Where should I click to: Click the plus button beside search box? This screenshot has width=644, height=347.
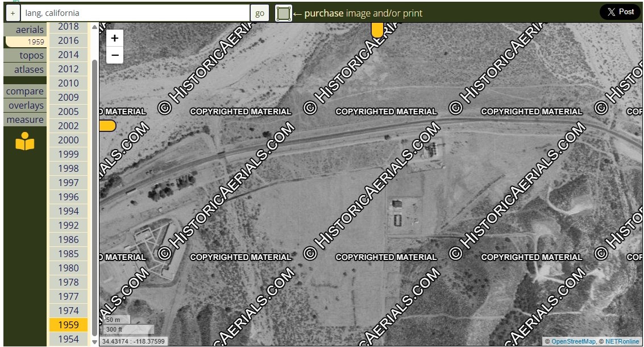tap(13, 13)
